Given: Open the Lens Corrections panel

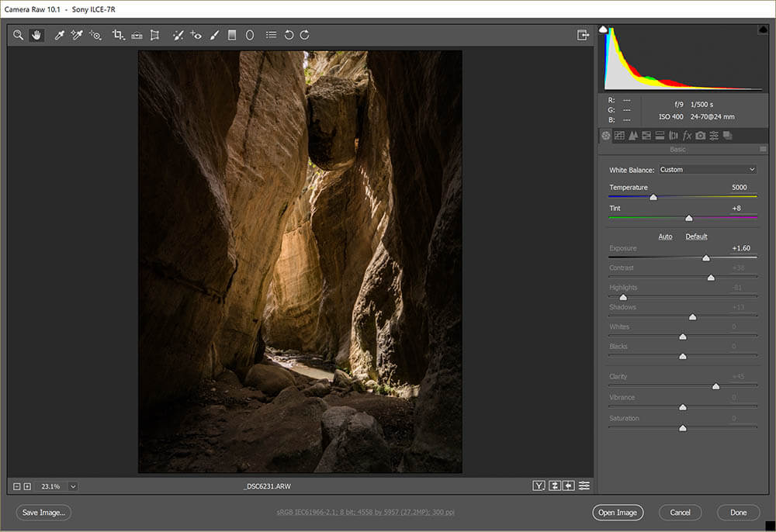Looking at the screenshot, I should click(x=674, y=135).
